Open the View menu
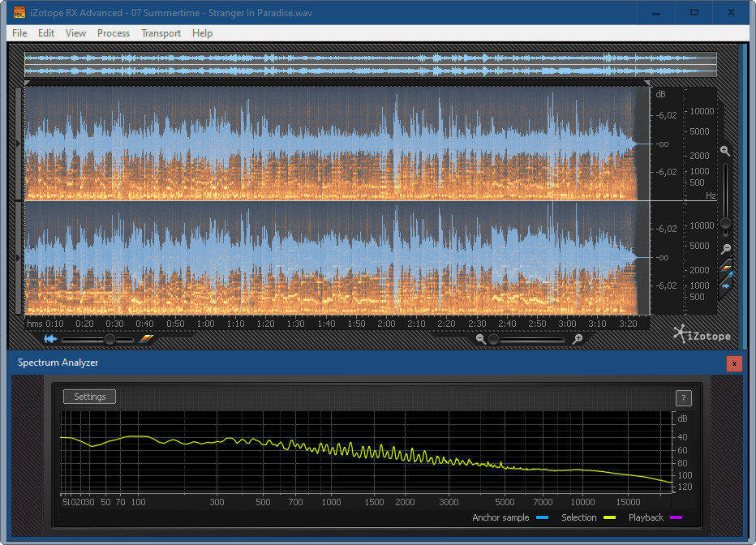Viewport: 756px width, 545px height. point(75,33)
